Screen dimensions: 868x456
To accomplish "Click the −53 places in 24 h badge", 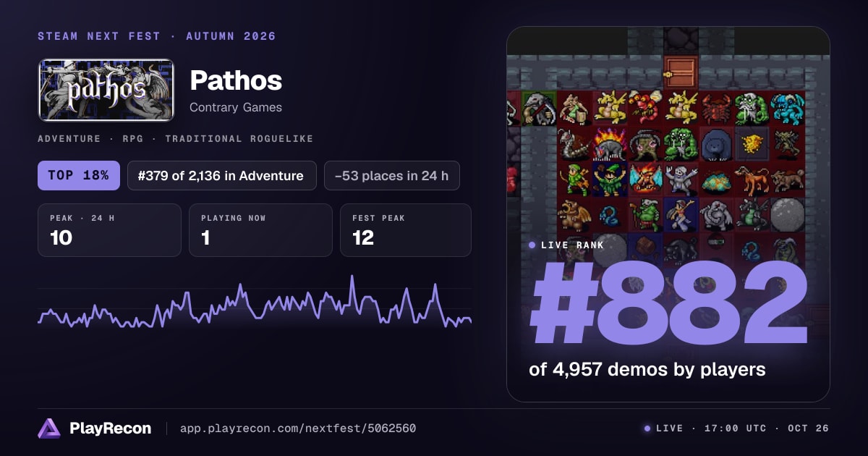I will click(392, 175).
